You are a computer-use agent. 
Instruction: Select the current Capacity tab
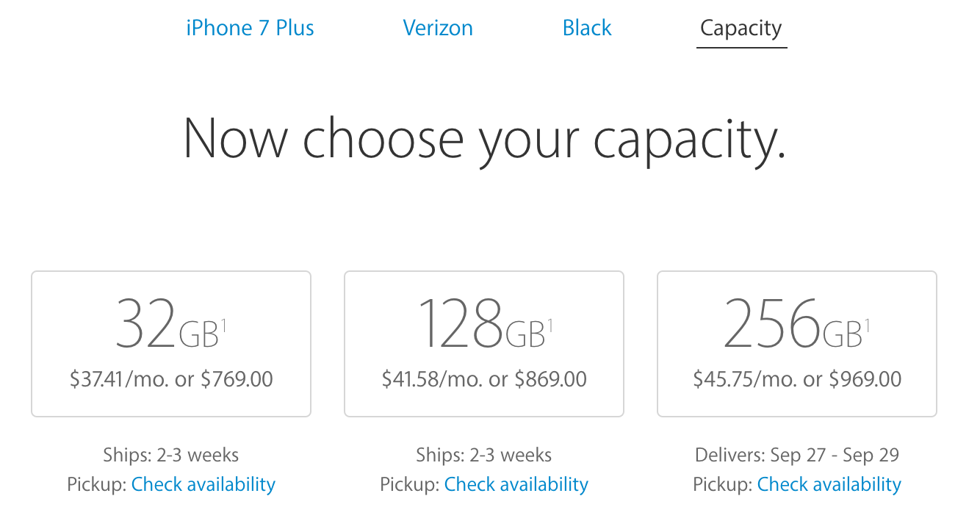(x=741, y=28)
